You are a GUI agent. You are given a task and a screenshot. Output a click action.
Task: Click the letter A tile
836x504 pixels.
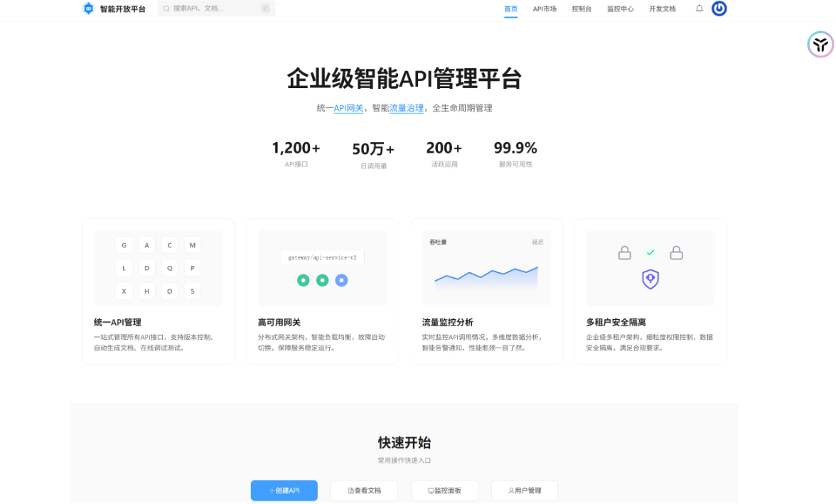click(146, 245)
